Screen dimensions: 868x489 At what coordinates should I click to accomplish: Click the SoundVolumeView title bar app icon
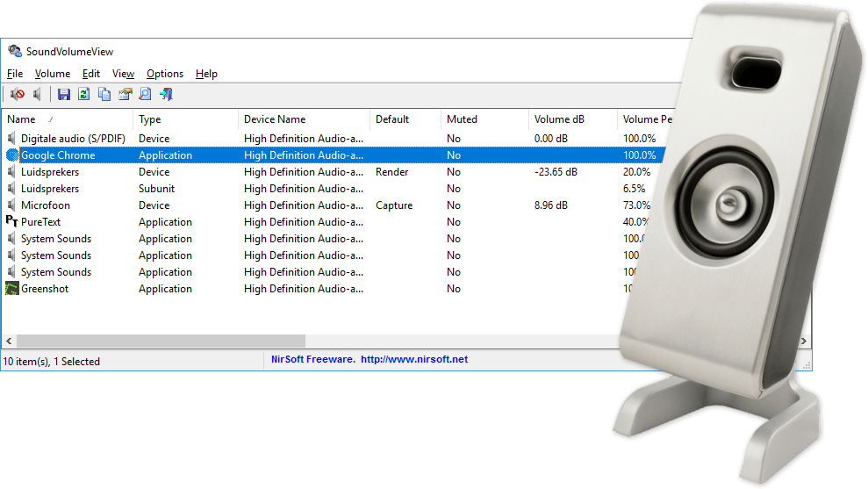14,52
